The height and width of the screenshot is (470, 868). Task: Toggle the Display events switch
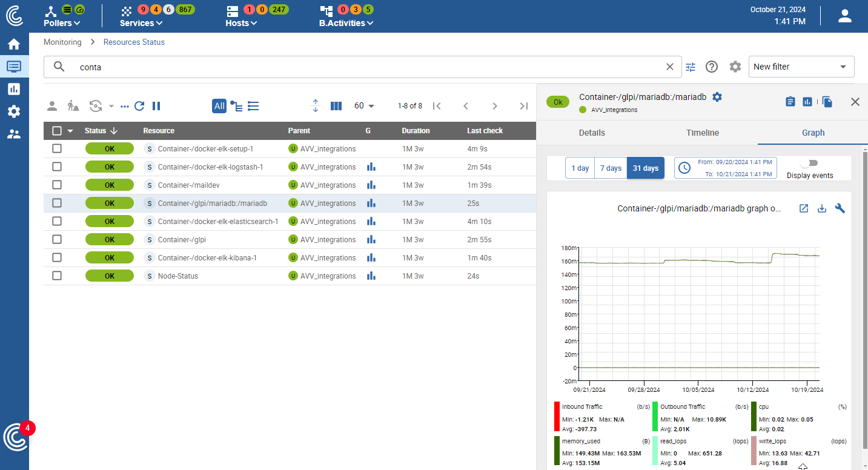tap(809, 163)
